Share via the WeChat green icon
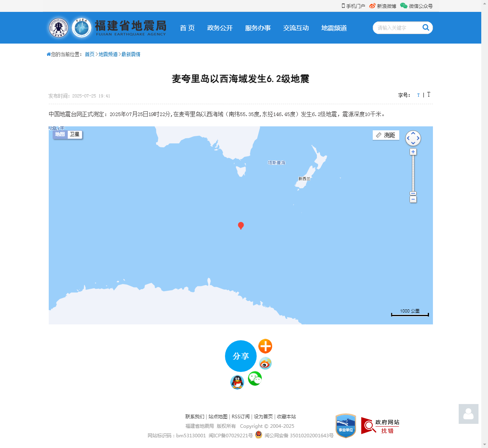This screenshot has width=488, height=448. [255, 378]
